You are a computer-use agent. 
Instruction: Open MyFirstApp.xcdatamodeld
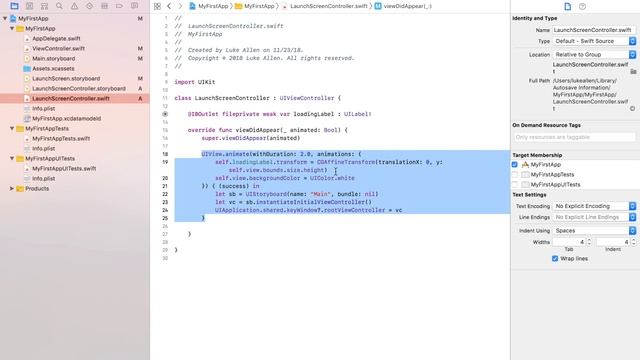point(67,118)
